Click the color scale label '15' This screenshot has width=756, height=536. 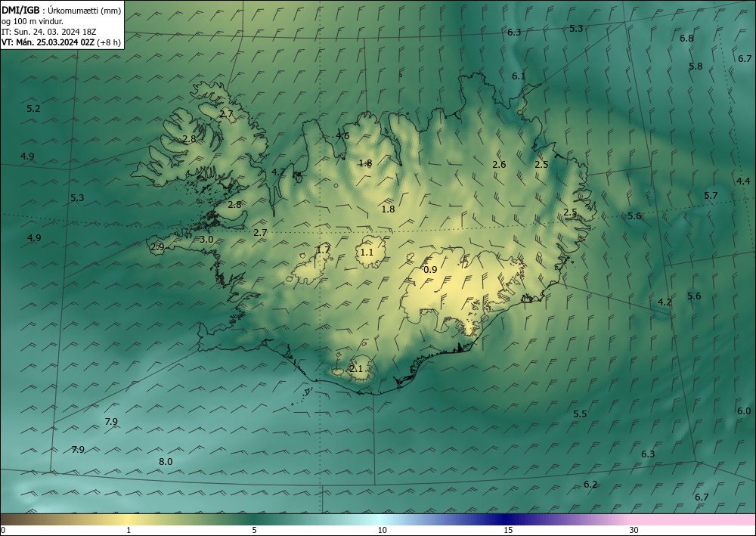tap(508, 531)
